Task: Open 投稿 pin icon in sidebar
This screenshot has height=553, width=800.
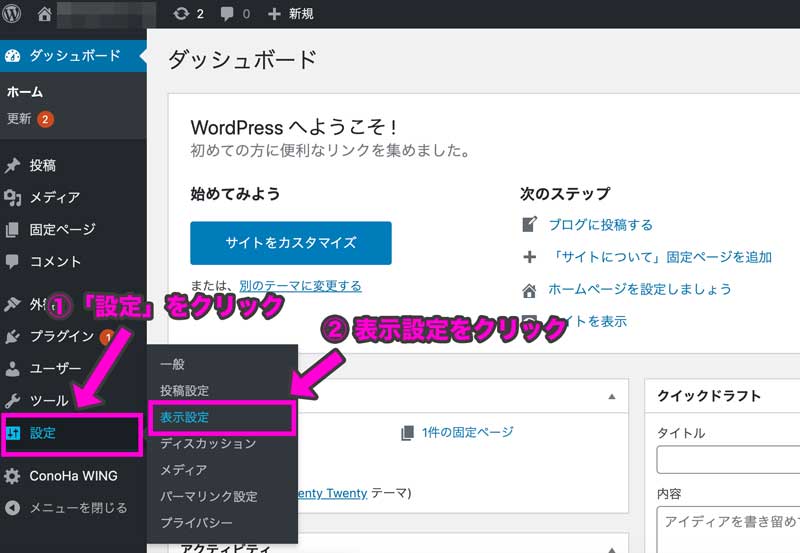Action: point(13,165)
